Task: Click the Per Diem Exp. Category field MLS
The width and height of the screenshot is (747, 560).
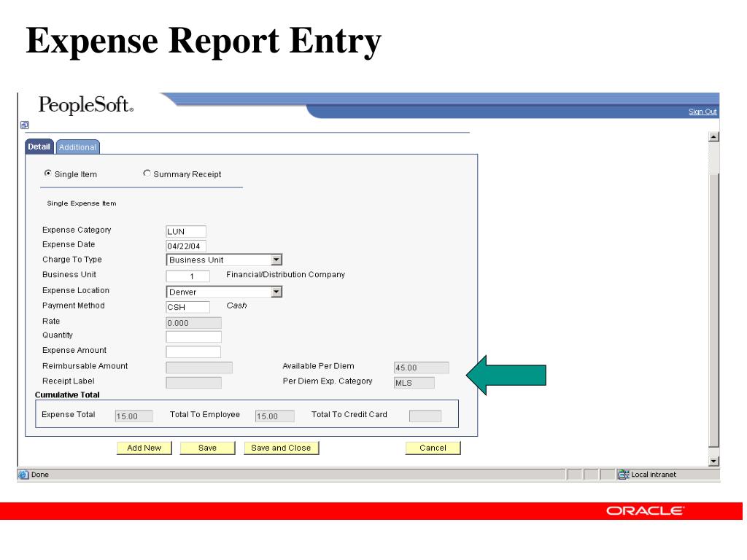Action: tap(414, 383)
